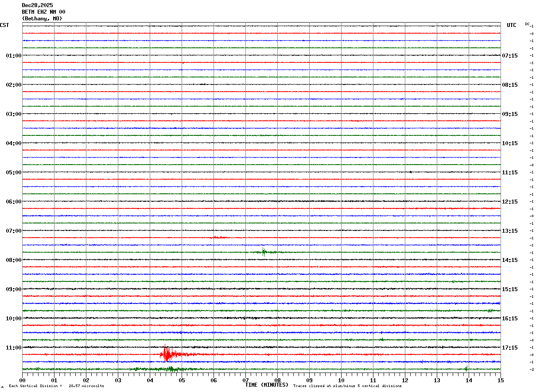536x392 pixels.
Task: Click minute 02 on the time axis
Action: click(x=86, y=380)
